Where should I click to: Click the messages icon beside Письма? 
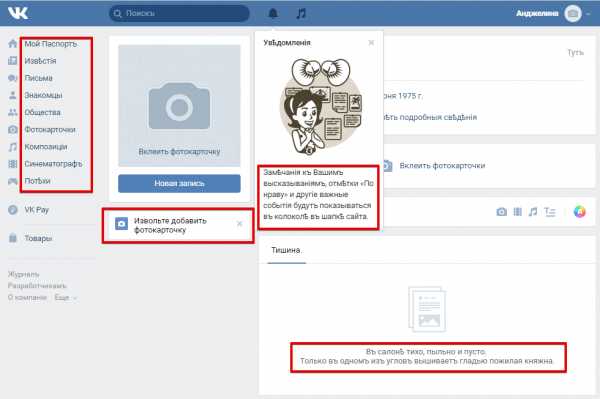[x=13, y=78]
